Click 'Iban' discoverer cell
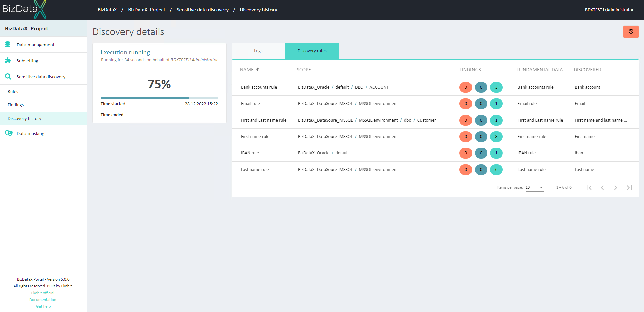The height and width of the screenshot is (312, 644). [x=579, y=153]
